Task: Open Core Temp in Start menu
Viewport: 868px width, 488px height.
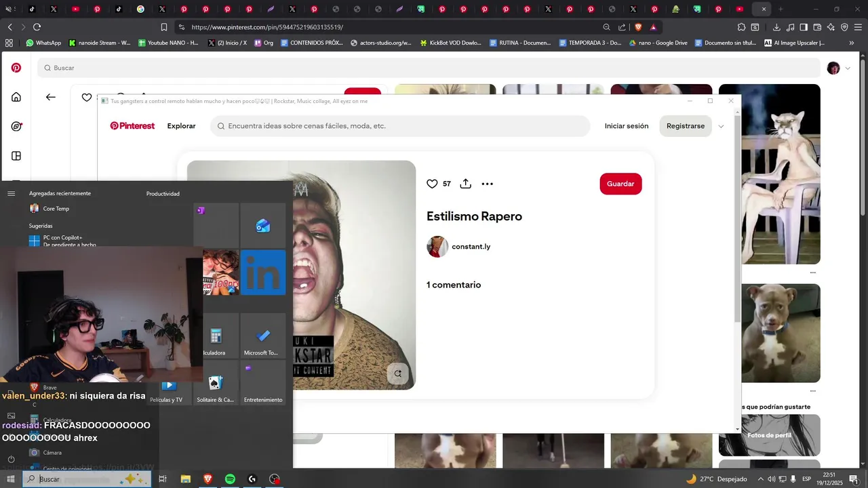Action: [x=49, y=209]
